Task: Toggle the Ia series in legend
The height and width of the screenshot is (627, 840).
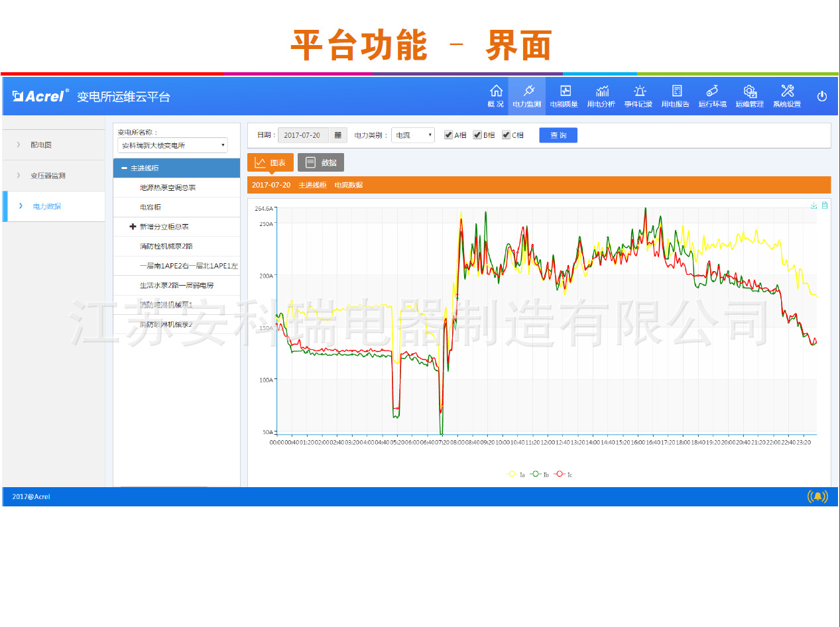Action: 516,474
